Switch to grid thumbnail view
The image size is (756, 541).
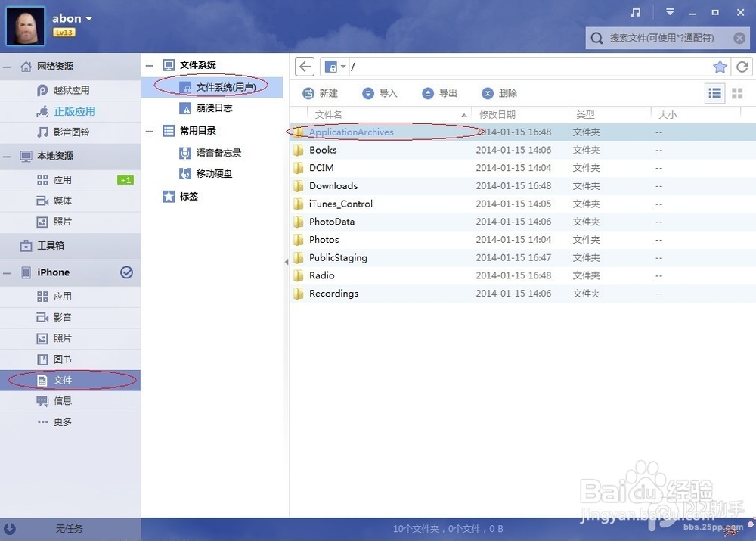click(x=737, y=93)
